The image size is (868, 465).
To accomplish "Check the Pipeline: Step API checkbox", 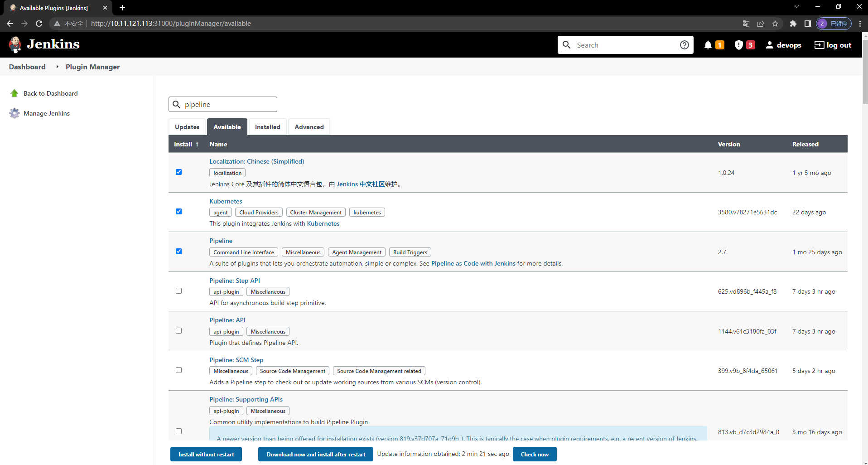I will click(x=178, y=291).
